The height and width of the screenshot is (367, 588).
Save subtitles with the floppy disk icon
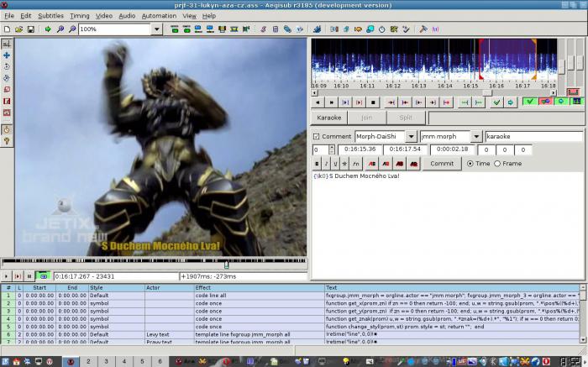click(x=31, y=29)
